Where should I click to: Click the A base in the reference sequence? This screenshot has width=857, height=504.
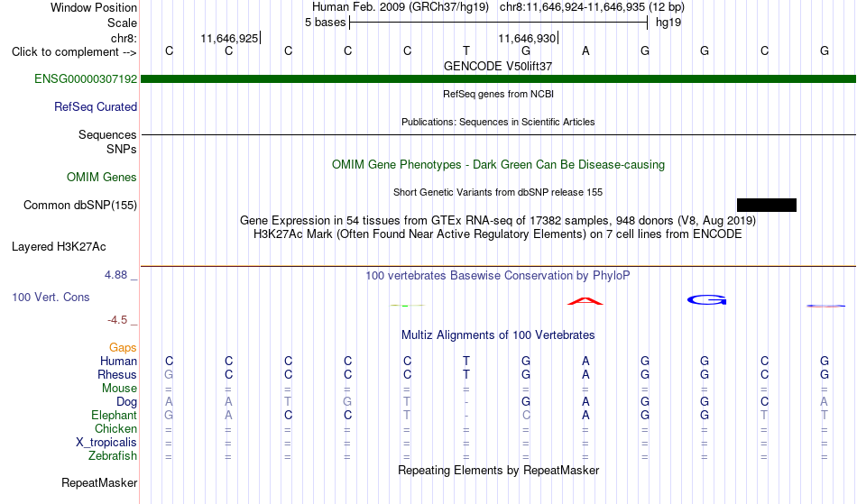point(585,50)
